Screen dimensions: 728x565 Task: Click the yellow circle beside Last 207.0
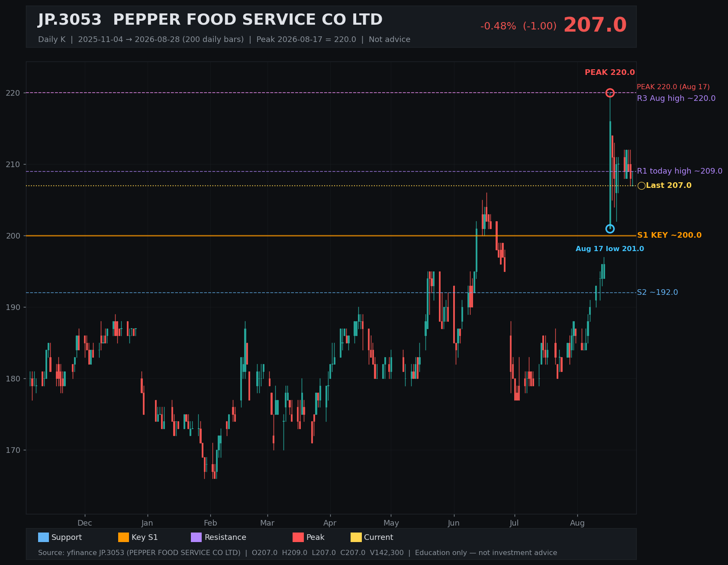pos(641,186)
